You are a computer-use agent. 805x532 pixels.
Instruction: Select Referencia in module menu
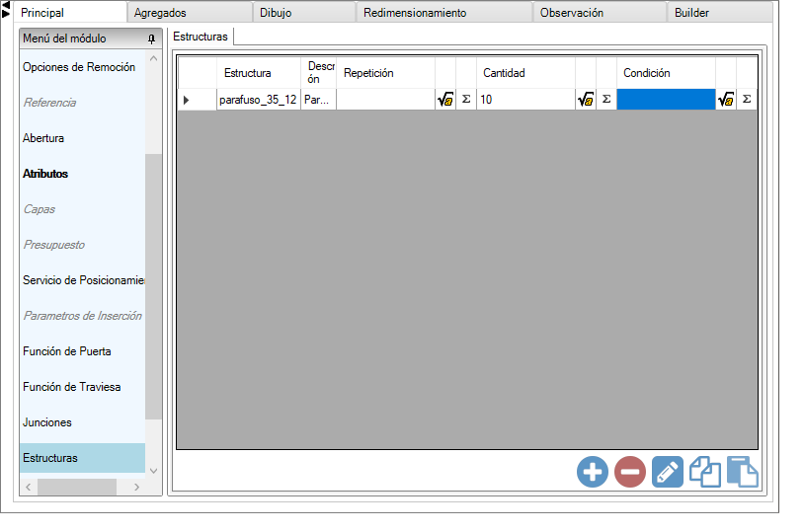[x=49, y=103]
